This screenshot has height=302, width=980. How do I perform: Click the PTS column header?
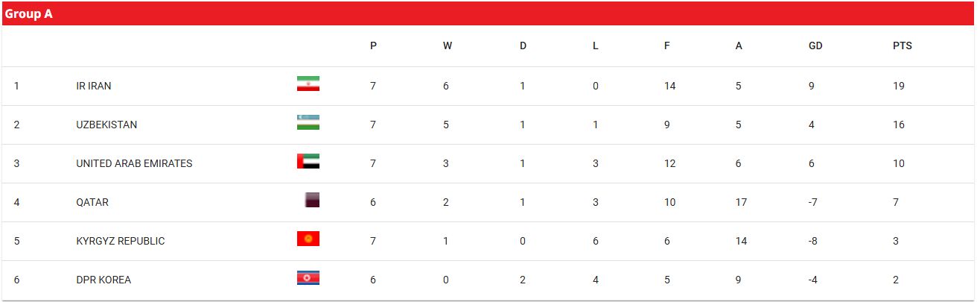903,45
